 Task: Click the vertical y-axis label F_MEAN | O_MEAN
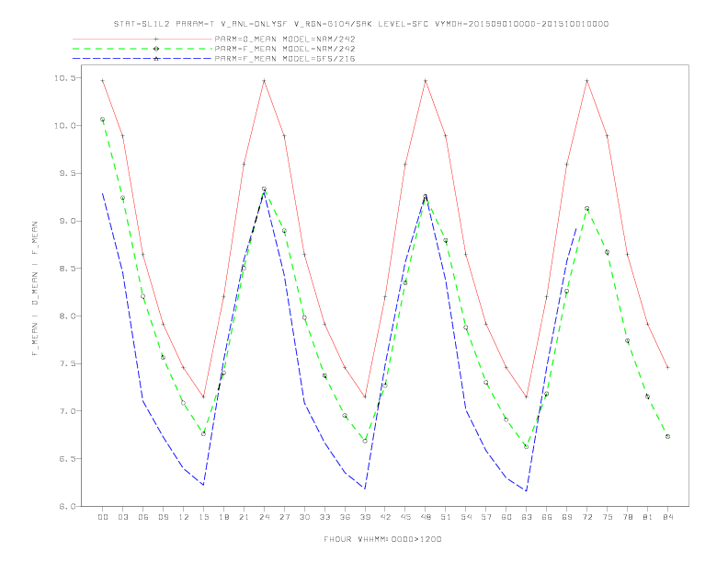click(x=35, y=289)
